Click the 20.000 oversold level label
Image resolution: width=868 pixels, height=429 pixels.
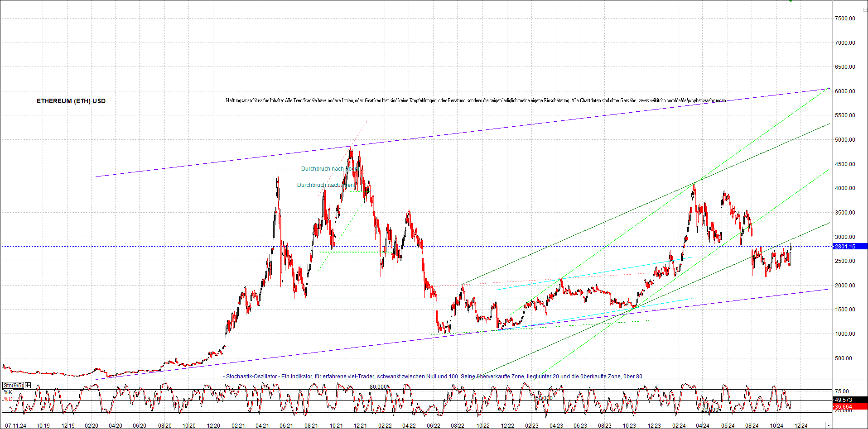(x=710, y=410)
